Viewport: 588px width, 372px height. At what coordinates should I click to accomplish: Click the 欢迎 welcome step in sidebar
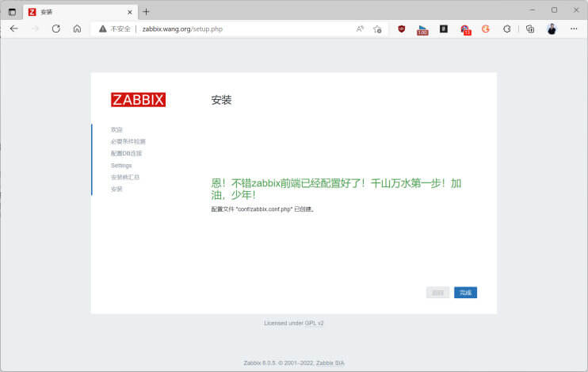pyautogui.click(x=116, y=129)
